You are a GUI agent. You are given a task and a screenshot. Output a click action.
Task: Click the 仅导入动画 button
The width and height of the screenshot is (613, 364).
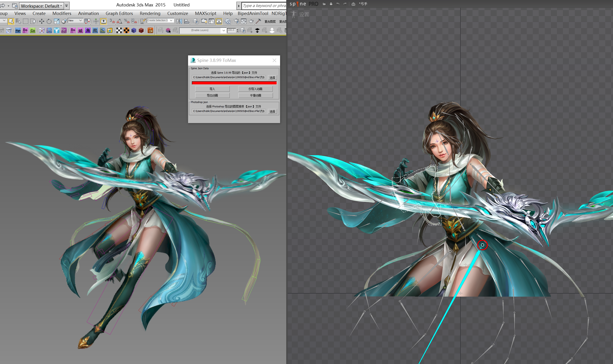point(255,89)
